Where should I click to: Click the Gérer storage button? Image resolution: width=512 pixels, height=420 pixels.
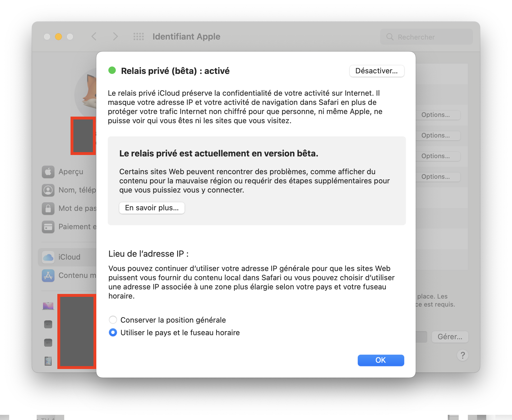450,337
